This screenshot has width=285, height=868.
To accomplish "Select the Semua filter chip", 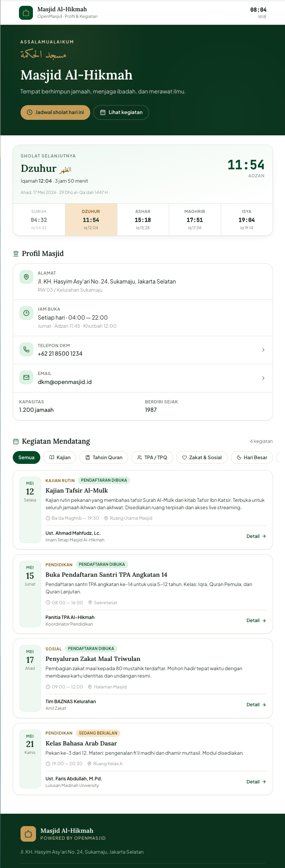I will 26,457.
